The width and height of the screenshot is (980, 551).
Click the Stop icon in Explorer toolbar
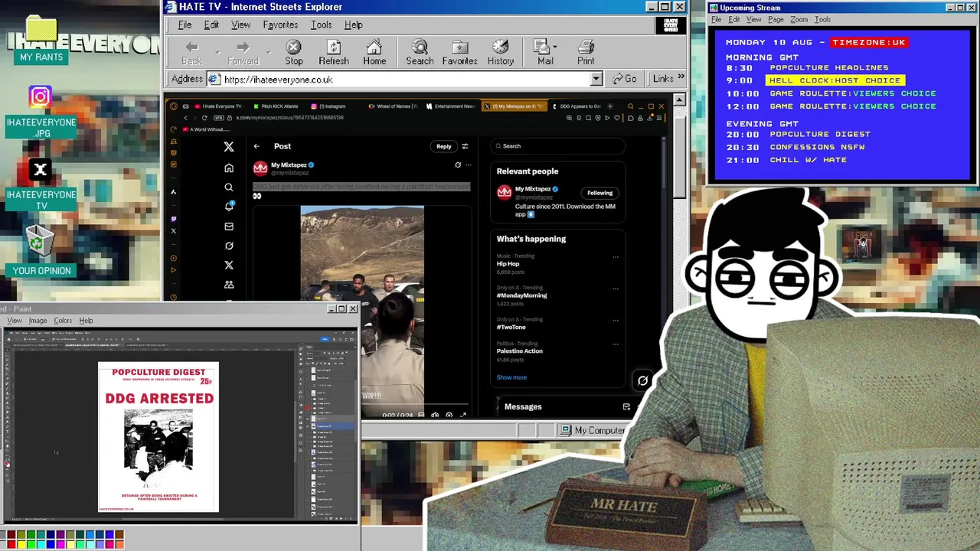(x=293, y=47)
